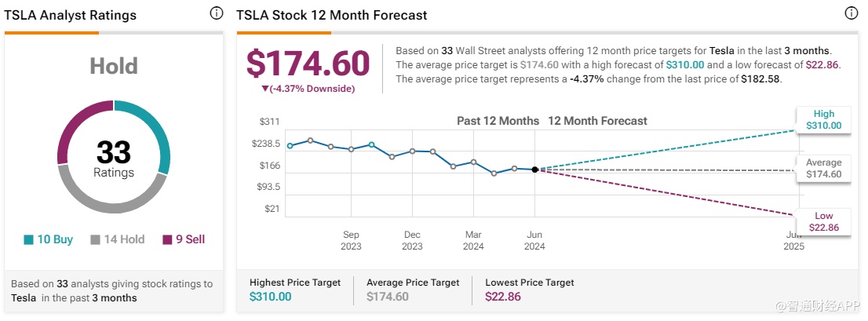Image resolution: width=868 pixels, height=321 pixels.
Task: Click the Highest Price Target $310.00 value
Action: pos(270,297)
